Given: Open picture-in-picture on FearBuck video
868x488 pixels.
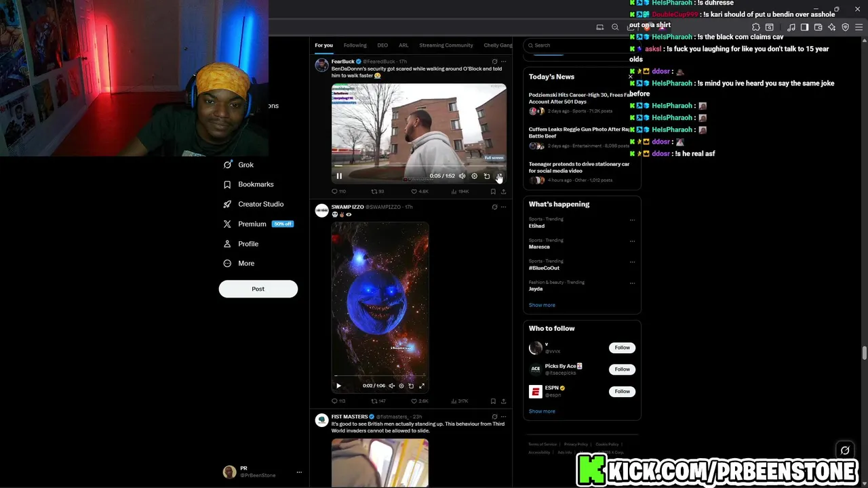Looking at the screenshot, I should point(486,176).
